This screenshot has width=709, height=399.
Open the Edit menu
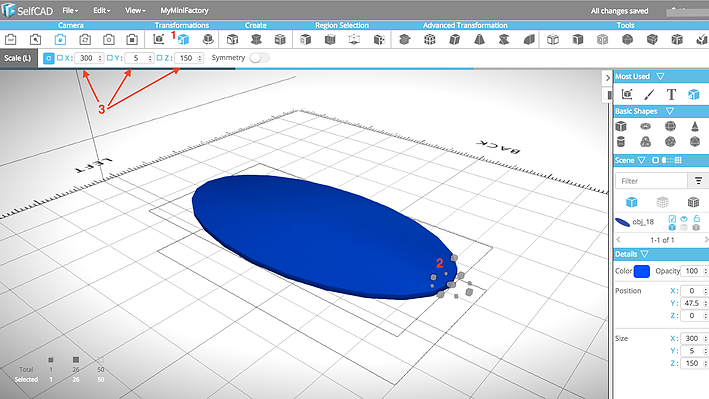coord(101,10)
